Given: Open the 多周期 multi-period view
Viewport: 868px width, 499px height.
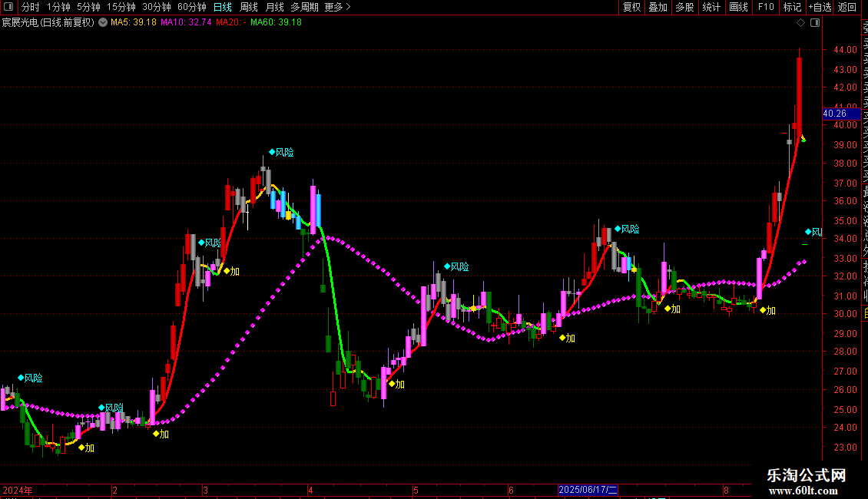Looking at the screenshot, I should coord(304,7).
